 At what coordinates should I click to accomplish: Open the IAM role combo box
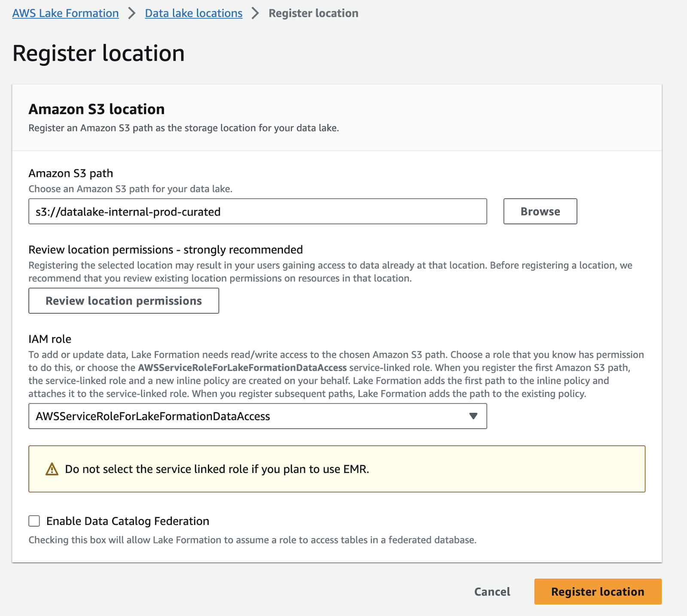pos(249,416)
